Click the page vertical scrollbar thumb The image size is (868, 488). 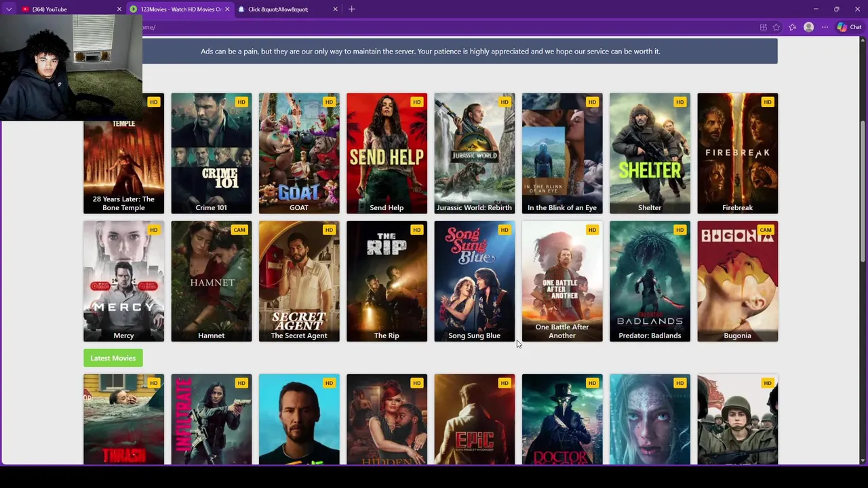pyautogui.click(x=863, y=192)
